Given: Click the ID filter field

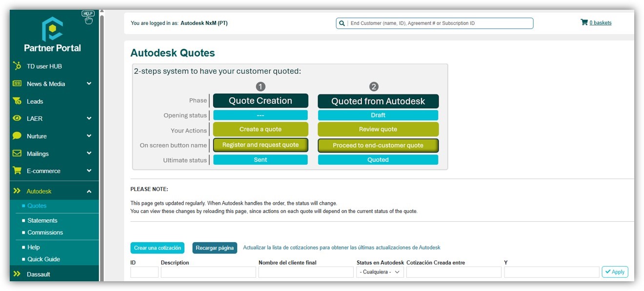Looking at the screenshot, I should [x=144, y=272].
